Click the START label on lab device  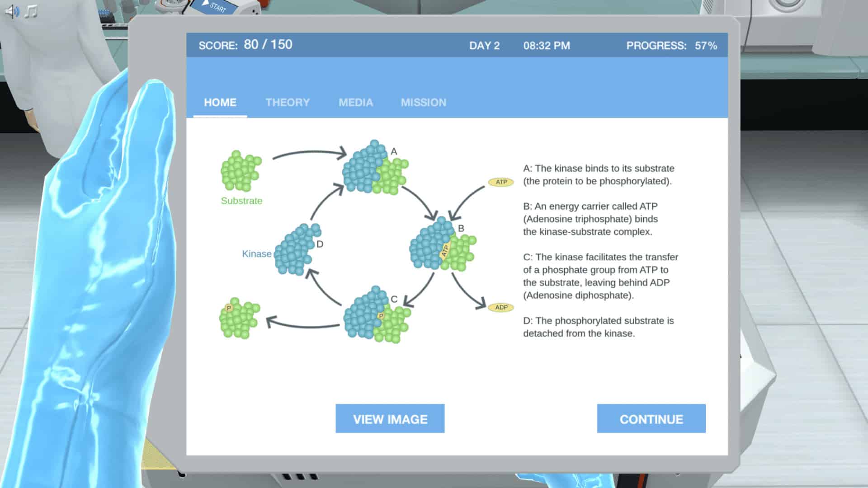pyautogui.click(x=217, y=7)
